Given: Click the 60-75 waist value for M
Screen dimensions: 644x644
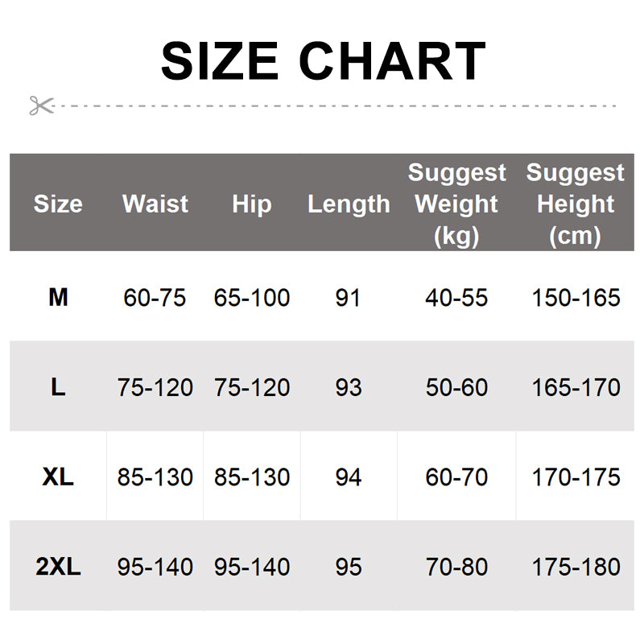Looking at the screenshot, I should pos(155,298).
